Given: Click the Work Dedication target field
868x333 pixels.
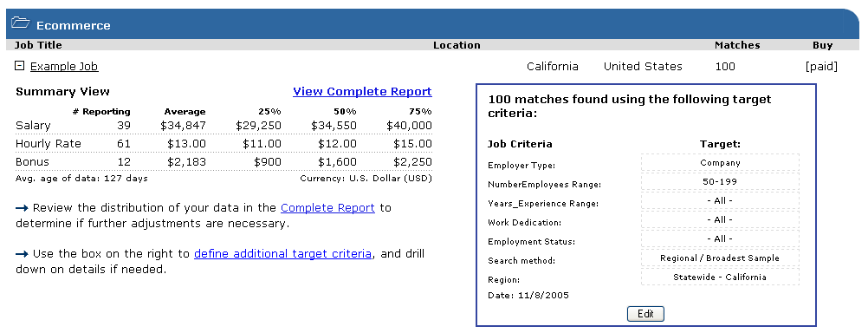Looking at the screenshot, I should (720, 220).
